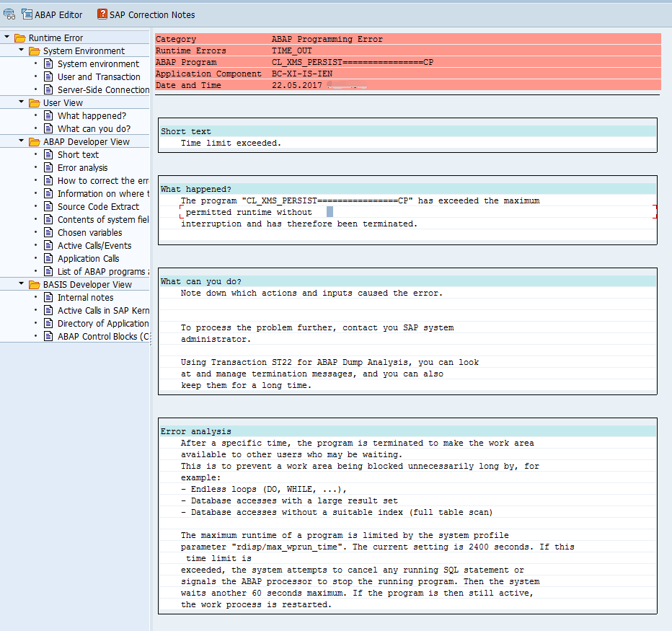Open Source Code Extract section
672x631 pixels.
(x=99, y=207)
